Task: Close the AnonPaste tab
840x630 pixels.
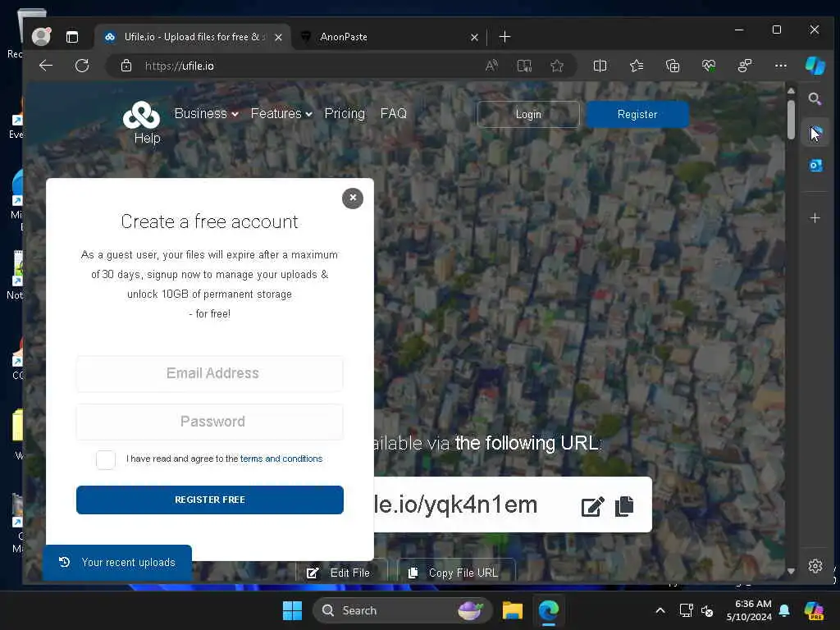Action: pyautogui.click(x=474, y=37)
